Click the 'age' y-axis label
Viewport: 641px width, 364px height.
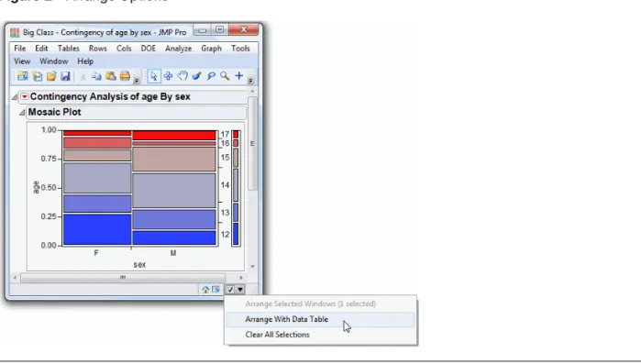click(37, 187)
